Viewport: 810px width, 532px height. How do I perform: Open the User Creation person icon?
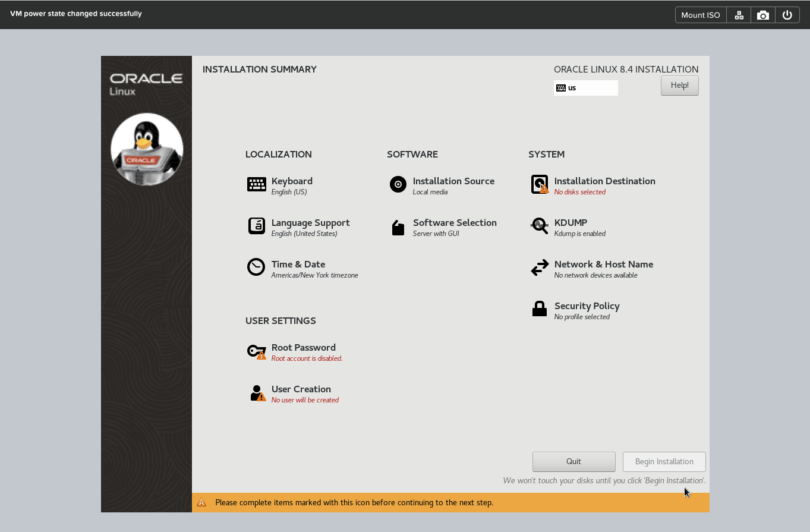257,393
